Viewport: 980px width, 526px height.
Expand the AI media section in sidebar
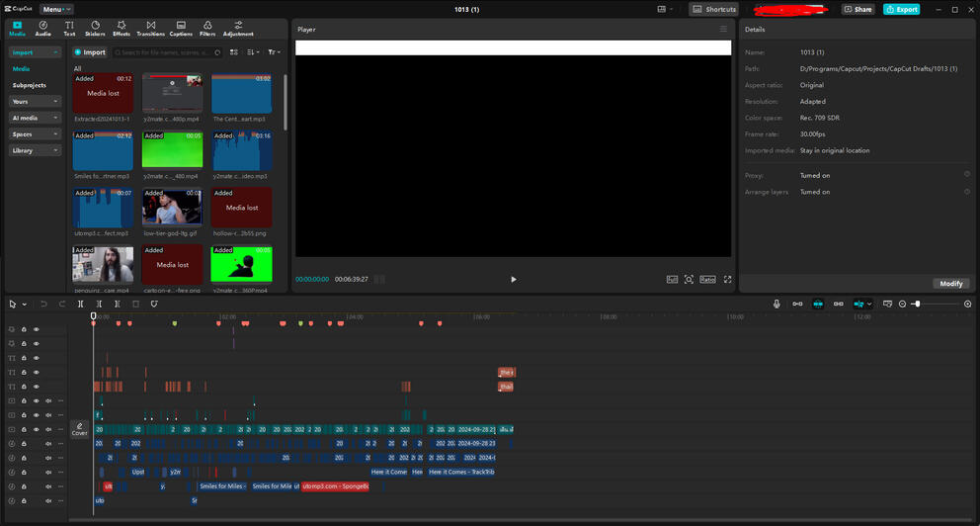click(x=36, y=118)
